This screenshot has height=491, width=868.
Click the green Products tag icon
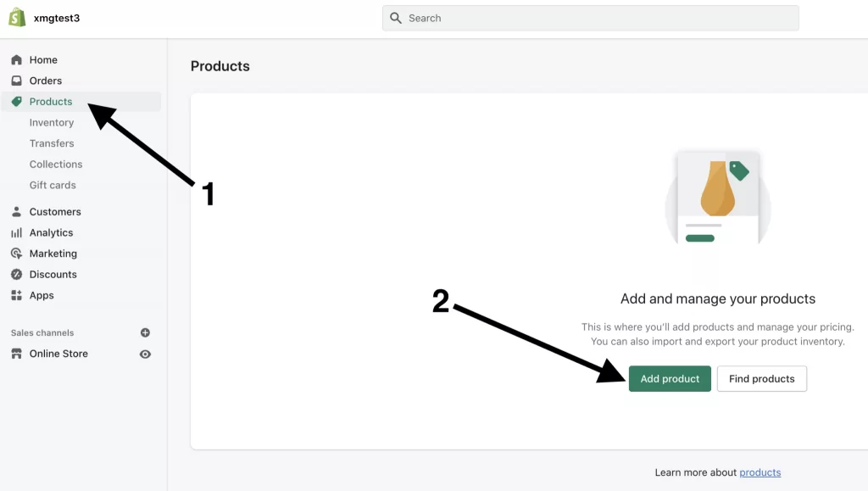click(x=17, y=101)
